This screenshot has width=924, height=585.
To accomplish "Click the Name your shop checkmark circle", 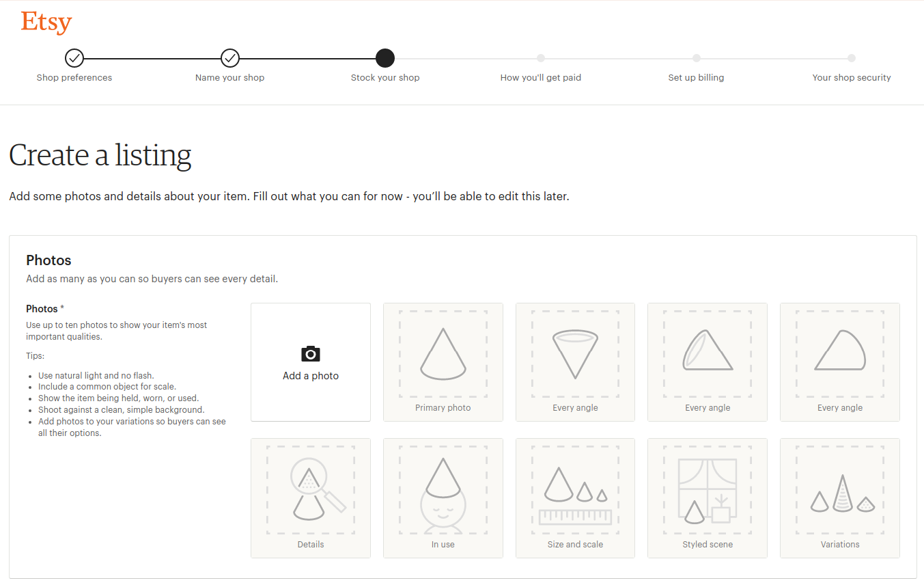I will (229, 58).
